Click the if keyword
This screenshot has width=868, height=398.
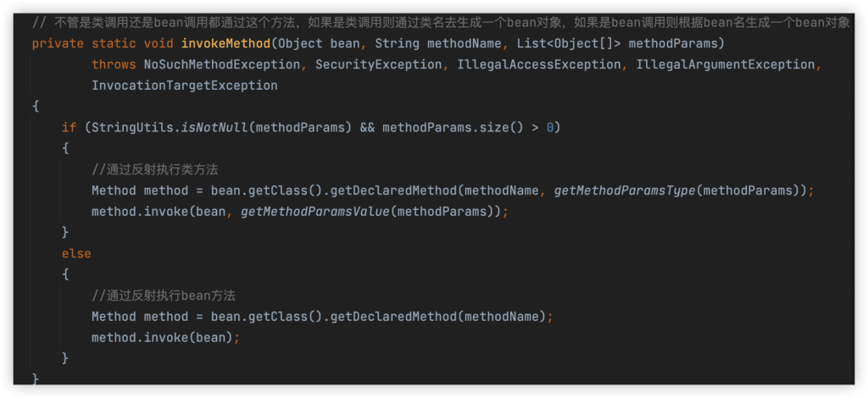pos(69,128)
